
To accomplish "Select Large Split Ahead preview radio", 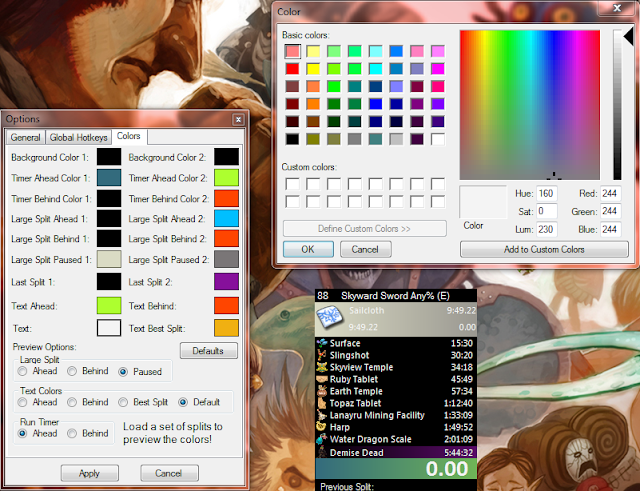I will click(22, 371).
